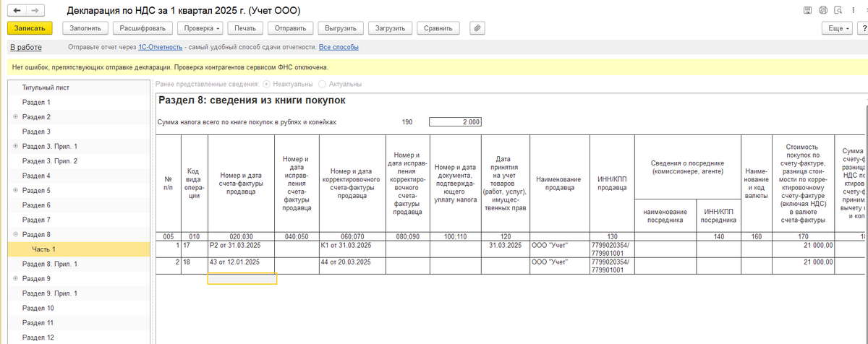Click the save diskette icon
This screenshot has height=344, width=868.
(807, 11)
